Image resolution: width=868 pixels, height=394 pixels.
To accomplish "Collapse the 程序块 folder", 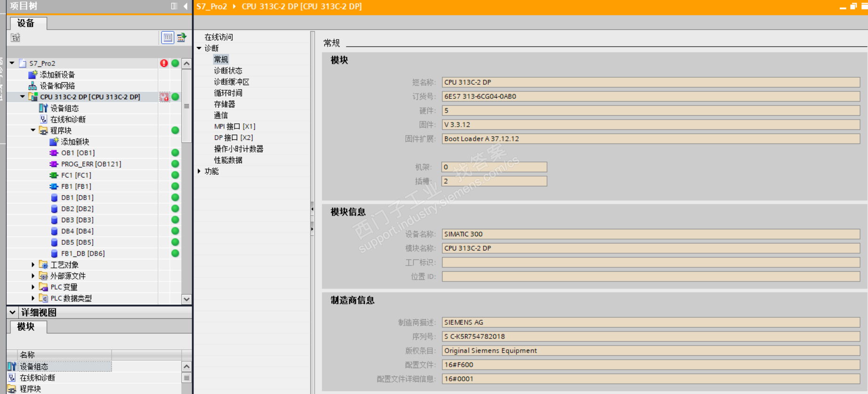I will tap(33, 130).
